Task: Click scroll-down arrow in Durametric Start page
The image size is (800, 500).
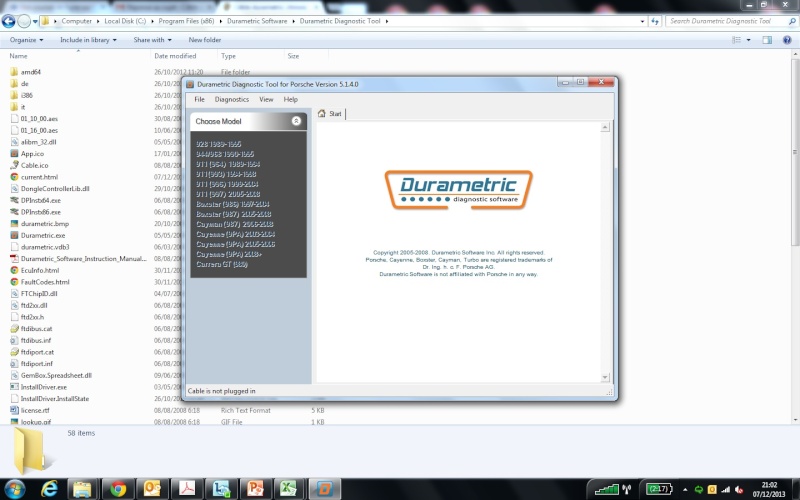Action: pos(605,378)
